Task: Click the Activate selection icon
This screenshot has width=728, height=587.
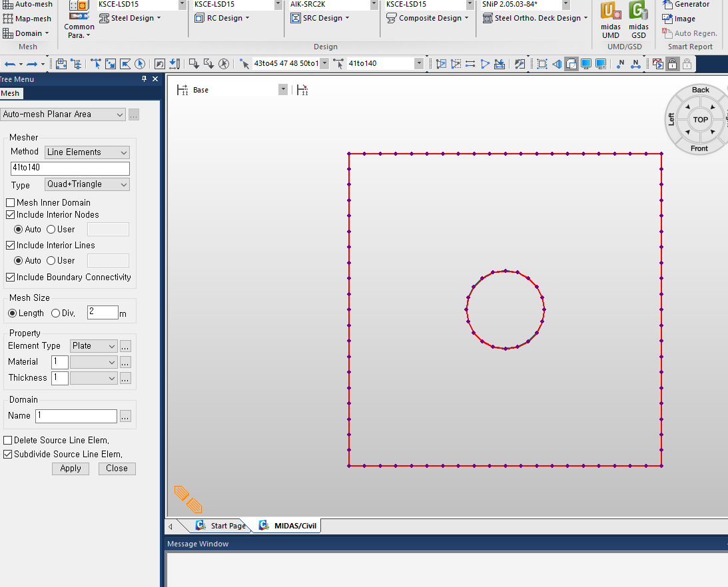Action: pyautogui.click(x=441, y=64)
